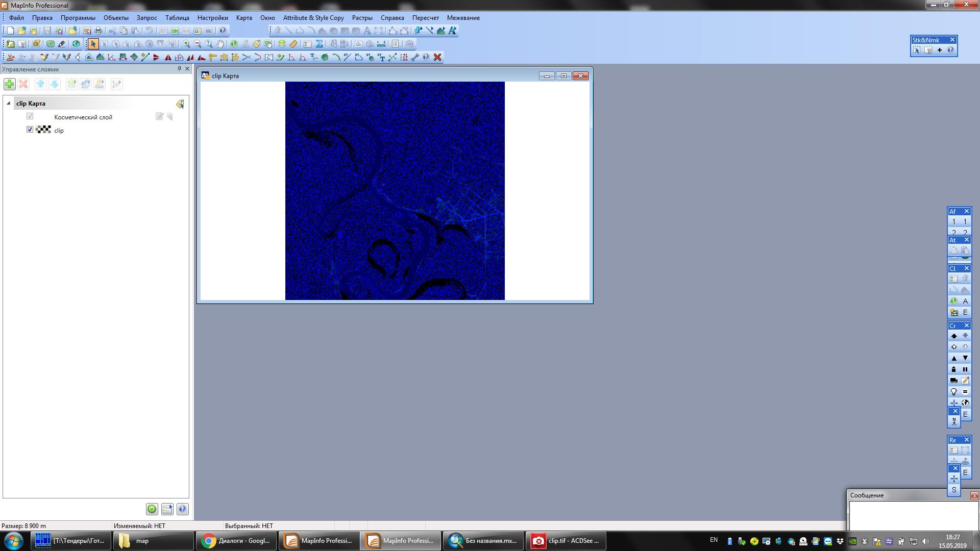Image resolution: width=980 pixels, height=551 pixels.
Task: Collapse the clip Карта tree node
Action: [8, 103]
